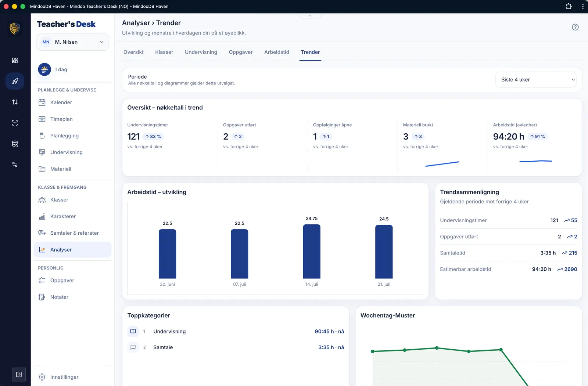Open the rocket icon in left rail
Image resolution: width=588 pixels, height=386 pixels.
point(15,81)
